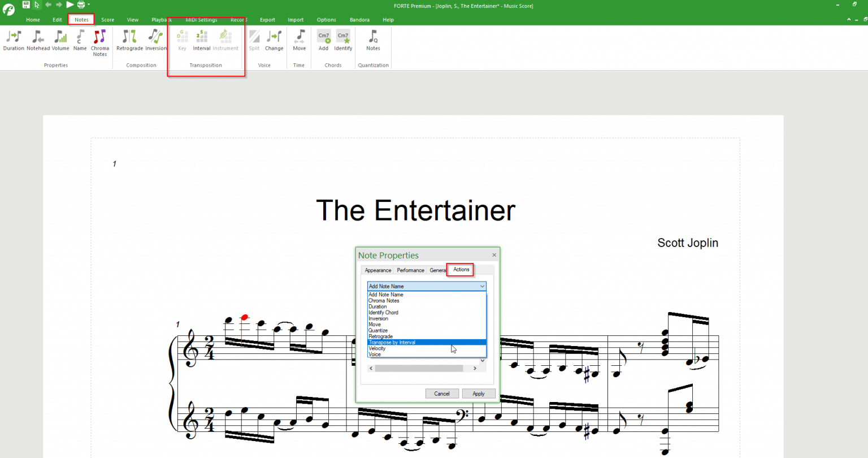Open Quantization Notes tool
Viewport: 868px width, 458px height.
pyautogui.click(x=373, y=40)
